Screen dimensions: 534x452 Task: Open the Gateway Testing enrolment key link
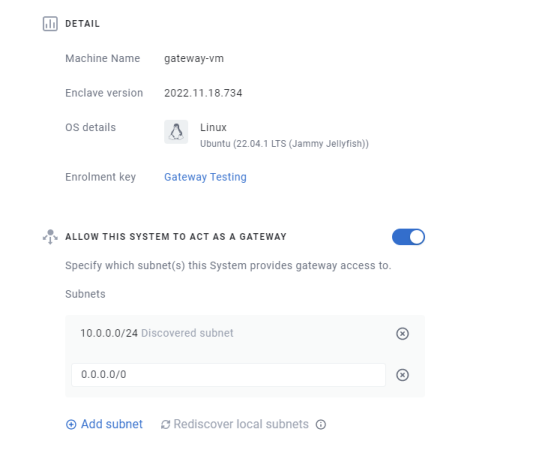[x=205, y=177]
